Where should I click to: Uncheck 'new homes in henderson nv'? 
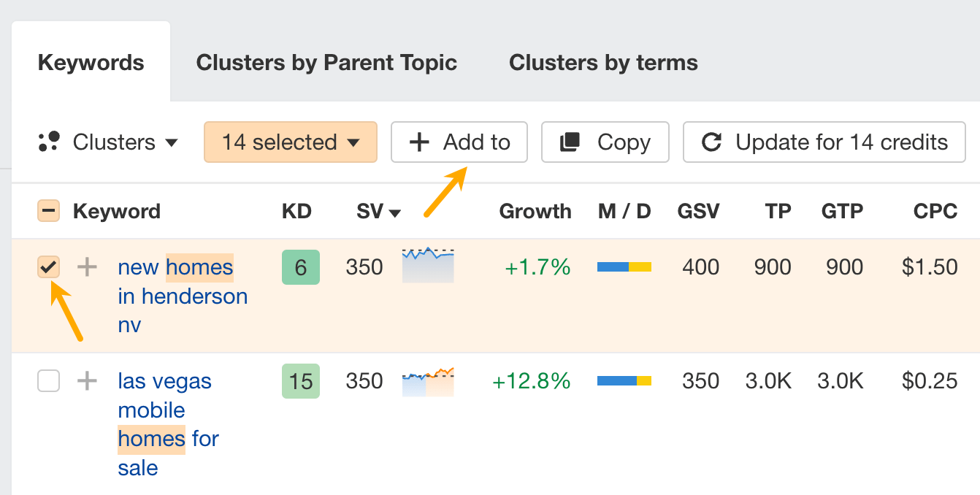click(48, 267)
